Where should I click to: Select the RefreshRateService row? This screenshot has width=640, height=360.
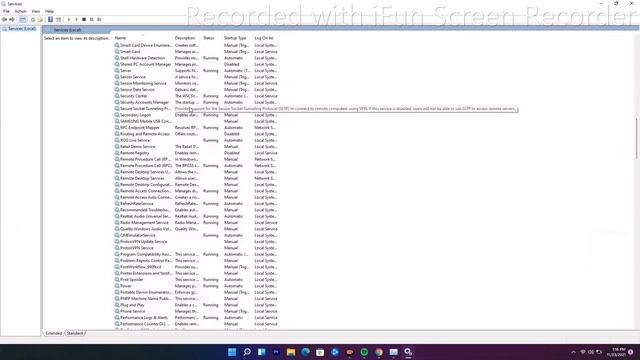pyautogui.click(x=196, y=204)
